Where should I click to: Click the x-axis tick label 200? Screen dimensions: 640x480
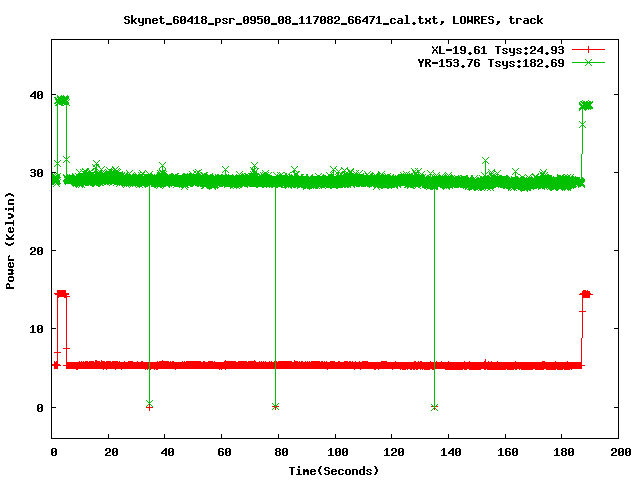tap(621, 452)
